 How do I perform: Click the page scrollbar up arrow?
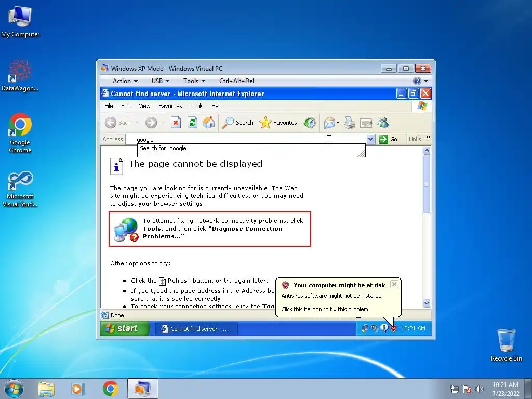(x=427, y=150)
